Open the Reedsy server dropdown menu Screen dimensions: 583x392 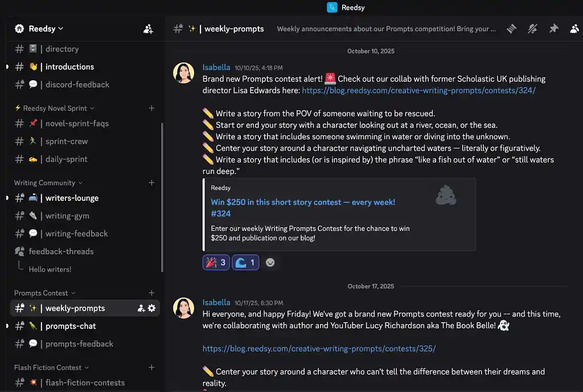click(x=39, y=28)
